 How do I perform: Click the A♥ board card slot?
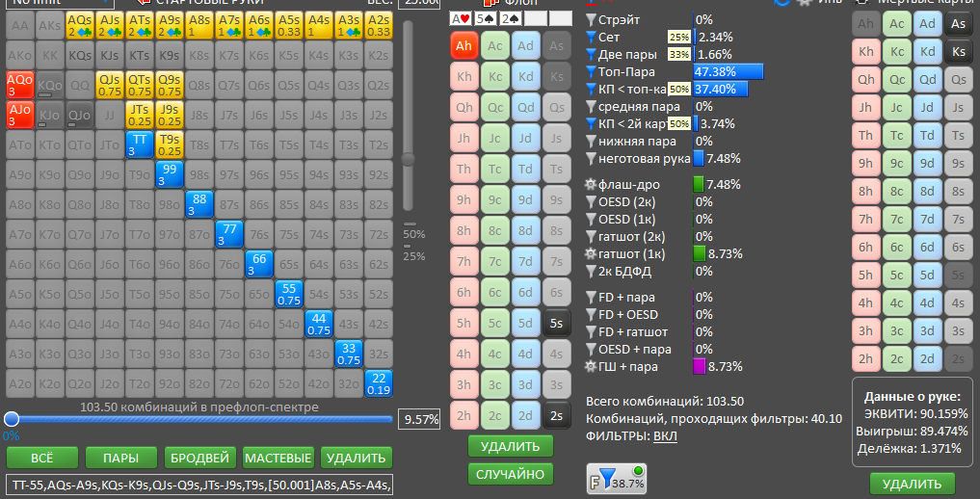pyautogui.click(x=461, y=18)
